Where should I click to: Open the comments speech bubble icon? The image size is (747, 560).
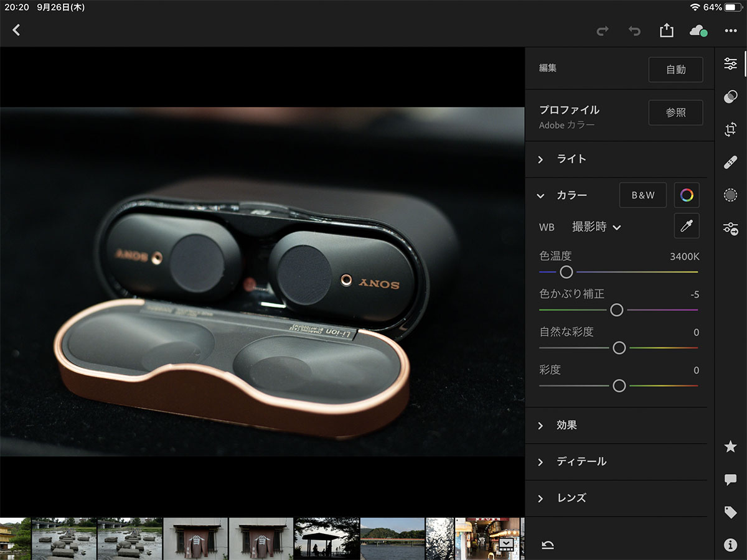731,479
